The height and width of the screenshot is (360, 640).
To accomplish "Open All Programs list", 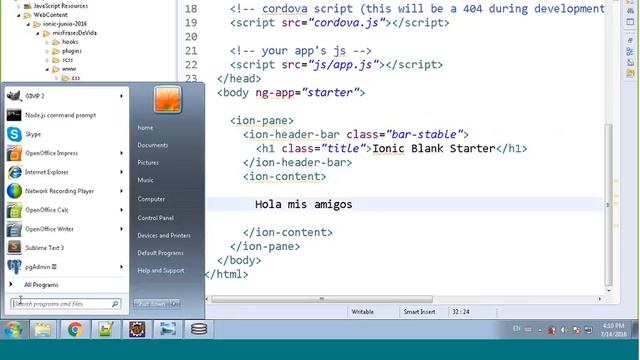I will pos(41,284).
